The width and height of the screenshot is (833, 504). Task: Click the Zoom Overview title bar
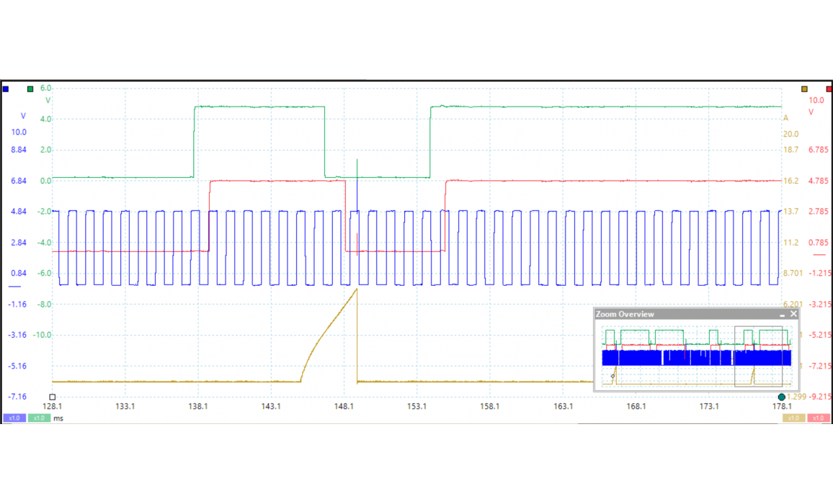pos(677,314)
